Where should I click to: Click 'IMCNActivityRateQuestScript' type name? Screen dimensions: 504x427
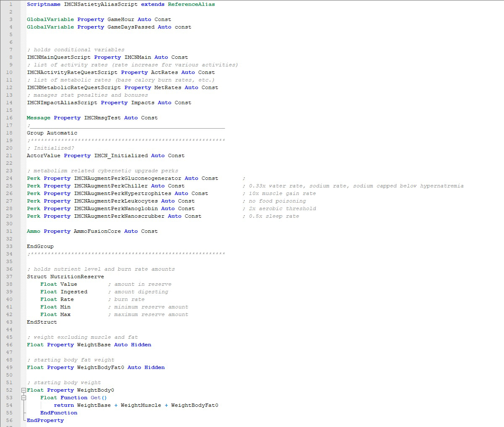tap(72, 72)
